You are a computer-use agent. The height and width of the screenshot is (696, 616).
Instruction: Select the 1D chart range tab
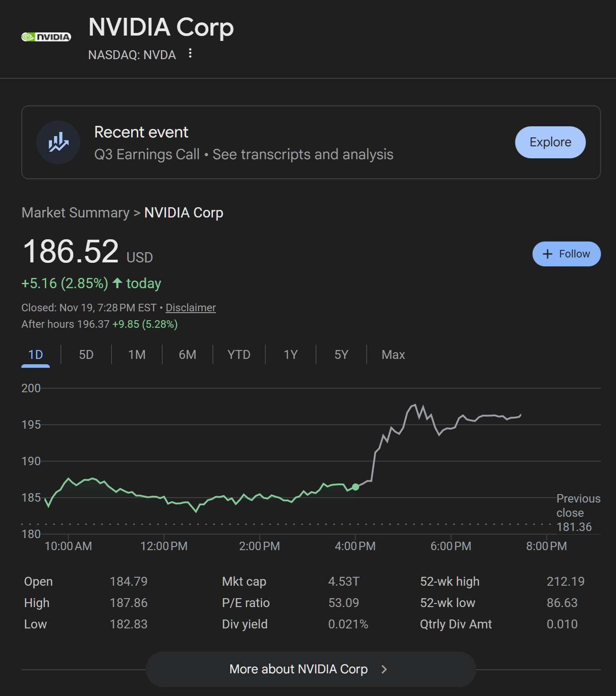[x=36, y=355]
